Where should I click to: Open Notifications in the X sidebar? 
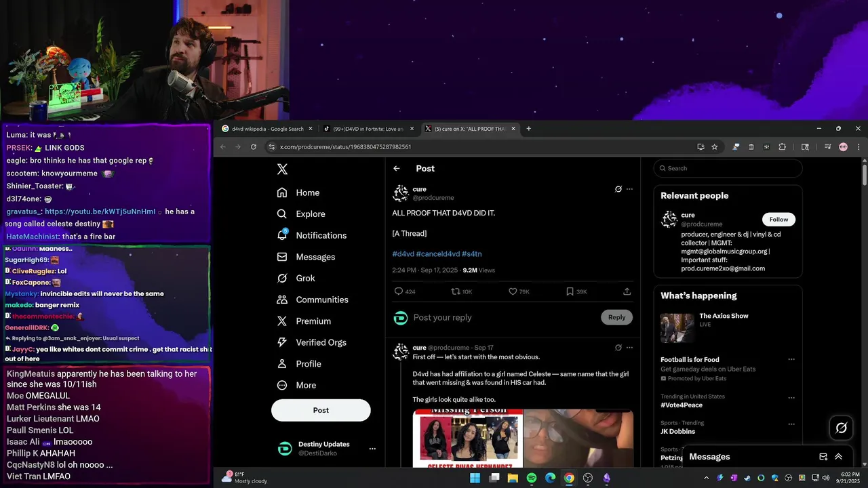click(x=312, y=235)
